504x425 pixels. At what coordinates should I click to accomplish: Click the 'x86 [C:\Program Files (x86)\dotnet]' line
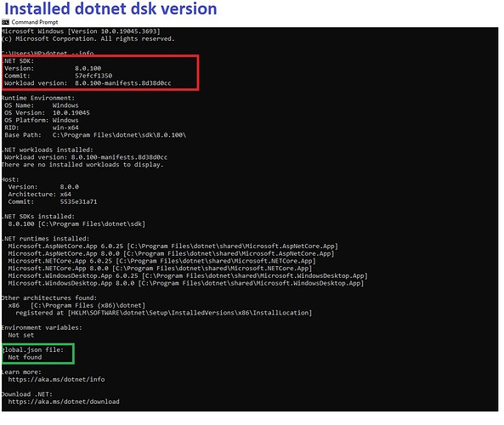point(76,305)
